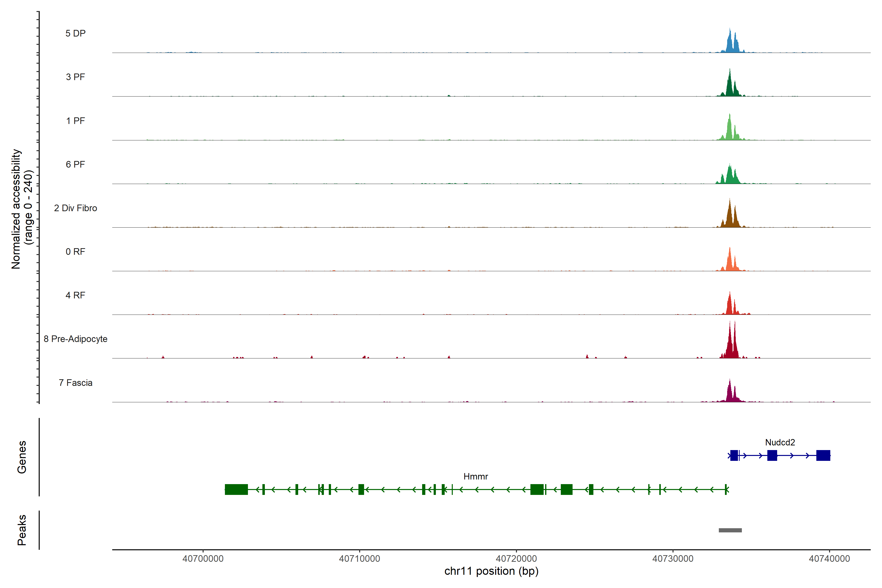The height and width of the screenshot is (588, 882).
Task: Click the 7 Fascia track label
Action: tap(75, 382)
